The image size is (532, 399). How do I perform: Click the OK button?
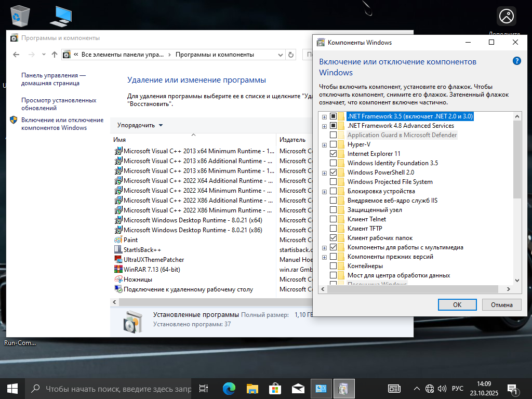(x=457, y=305)
